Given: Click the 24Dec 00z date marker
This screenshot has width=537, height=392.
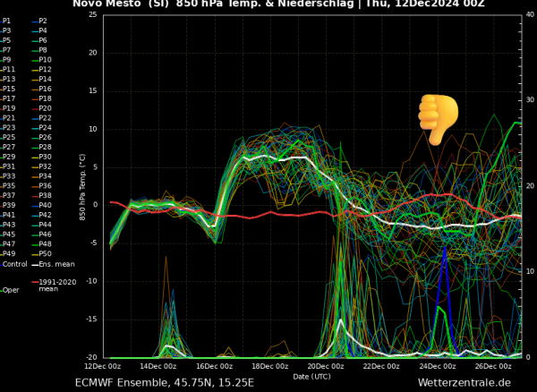Looking at the screenshot, I should (438, 366).
